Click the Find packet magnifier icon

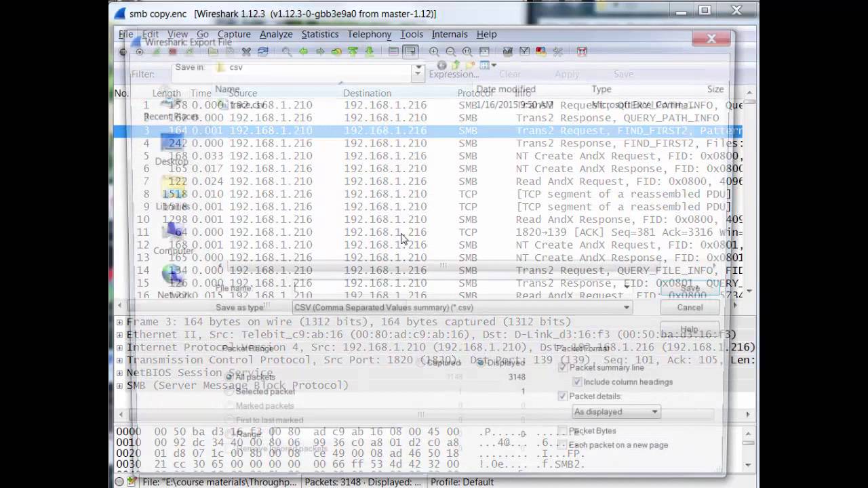(287, 52)
